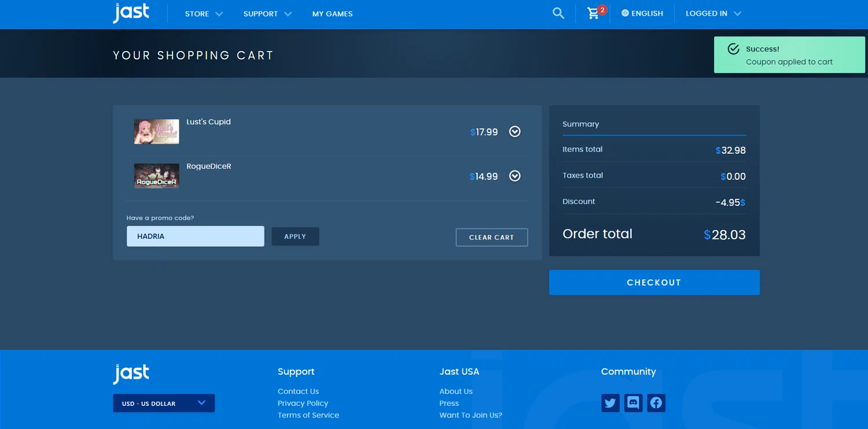The width and height of the screenshot is (868, 429).
Task: Open the shopping cart icon with badge
Action: [x=595, y=13]
